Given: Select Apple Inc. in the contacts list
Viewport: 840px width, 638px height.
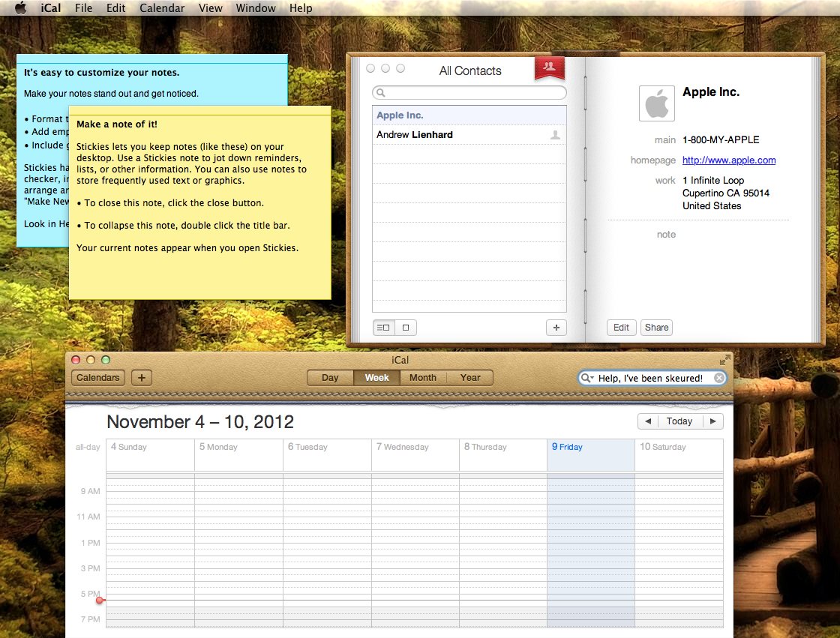Looking at the screenshot, I should click(469, 115).
